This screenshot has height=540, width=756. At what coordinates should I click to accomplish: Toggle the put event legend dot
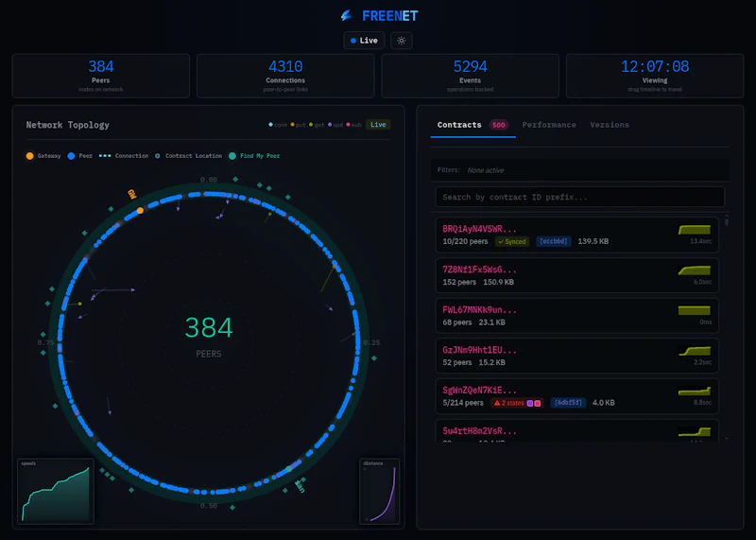(x=292, y=125)
